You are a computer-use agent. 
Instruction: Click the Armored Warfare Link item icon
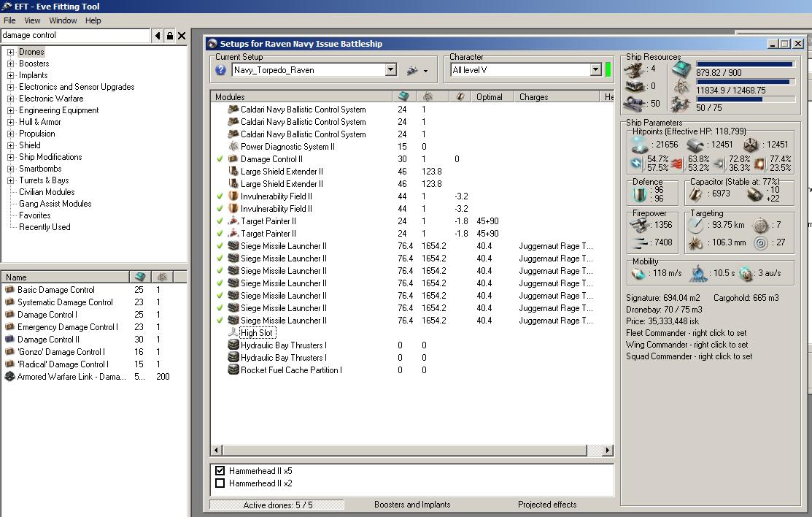click(x=9, y=377)
